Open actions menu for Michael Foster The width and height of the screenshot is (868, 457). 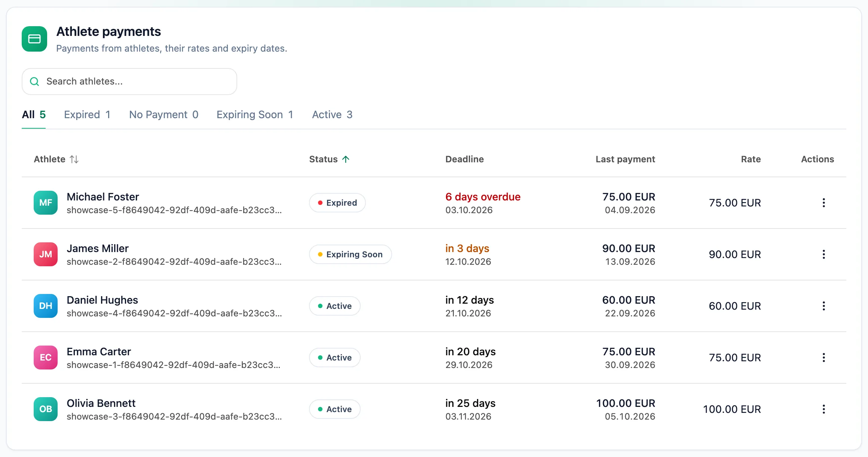[x=823, y=203]
